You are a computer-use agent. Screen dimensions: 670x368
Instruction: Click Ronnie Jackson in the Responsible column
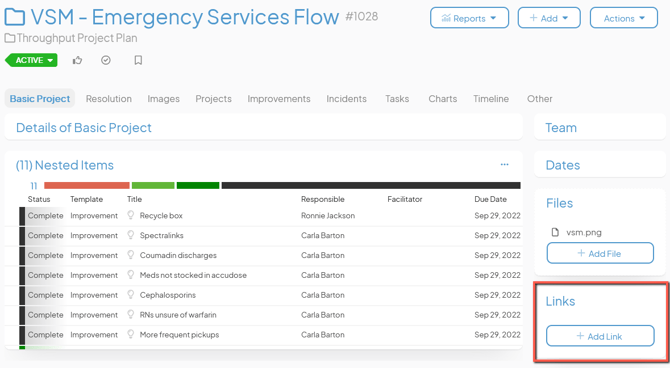point(328,215)
